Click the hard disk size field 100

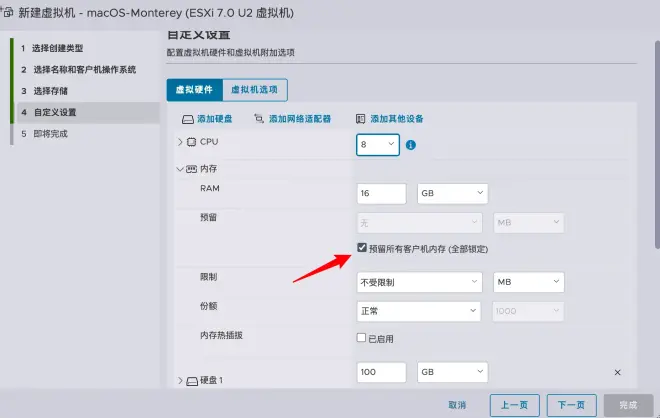click(x=381, y=372)
